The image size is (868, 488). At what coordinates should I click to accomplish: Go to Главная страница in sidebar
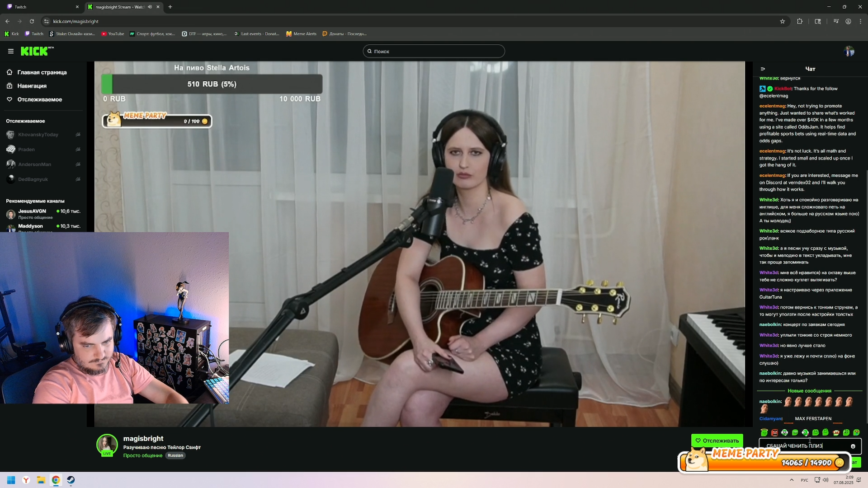(x=42, y=72)
